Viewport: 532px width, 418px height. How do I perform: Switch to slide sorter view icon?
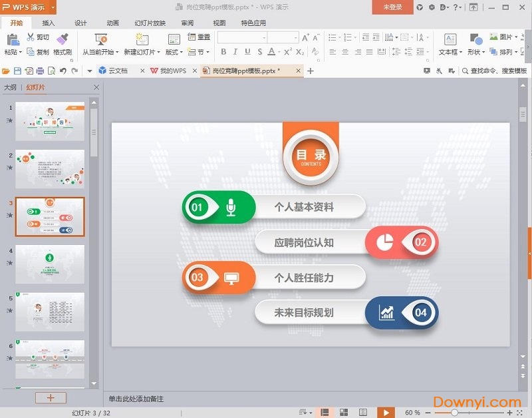(x=344, y=413)
